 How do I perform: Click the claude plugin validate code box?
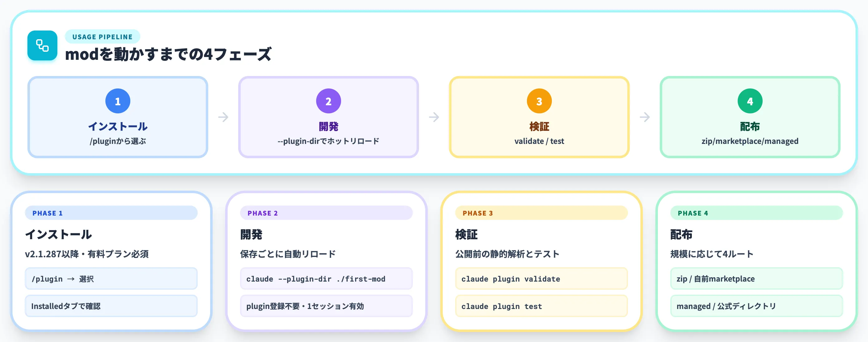coord(542,279)
